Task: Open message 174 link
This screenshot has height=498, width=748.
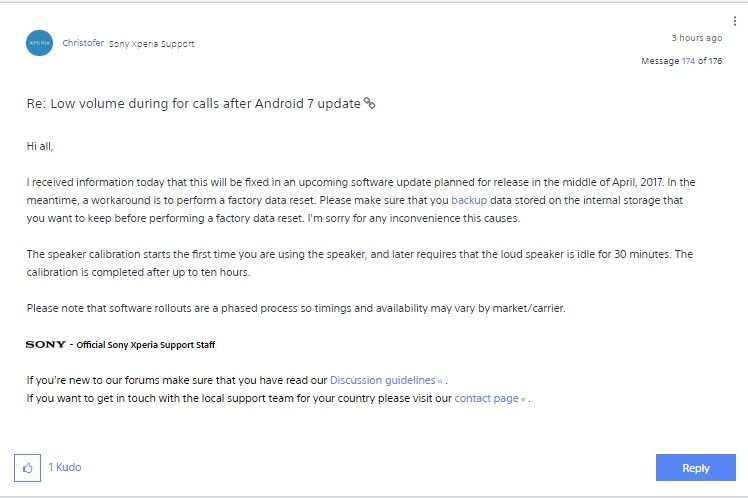Action: click(x=688, y=61)
